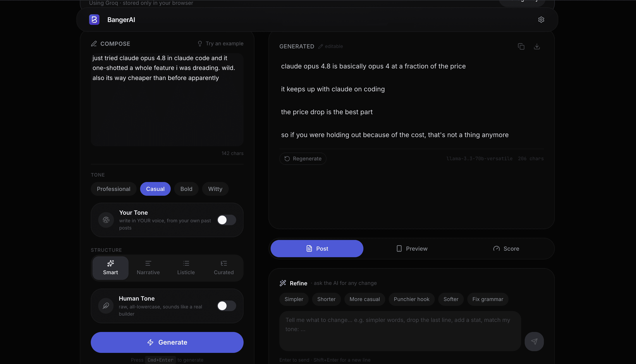Screen dimensions: 636x364
Task: Click the pencil icon next to editable
Action: (320, 46)
